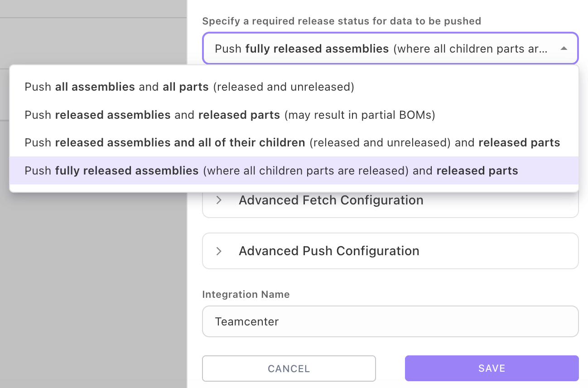Select "Push all assemblies and all parts" option
Image resolution: width=588 pixels, height=388 pixels.
(189, 87)
